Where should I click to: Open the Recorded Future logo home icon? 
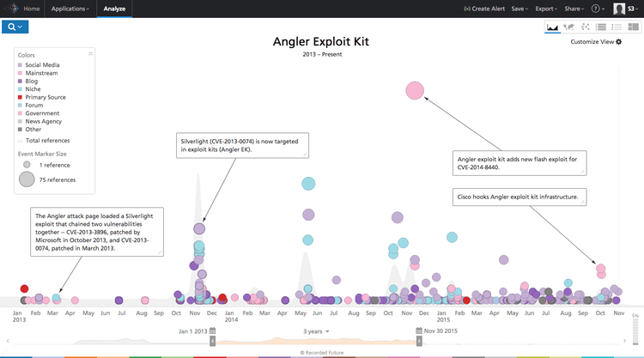9,9
